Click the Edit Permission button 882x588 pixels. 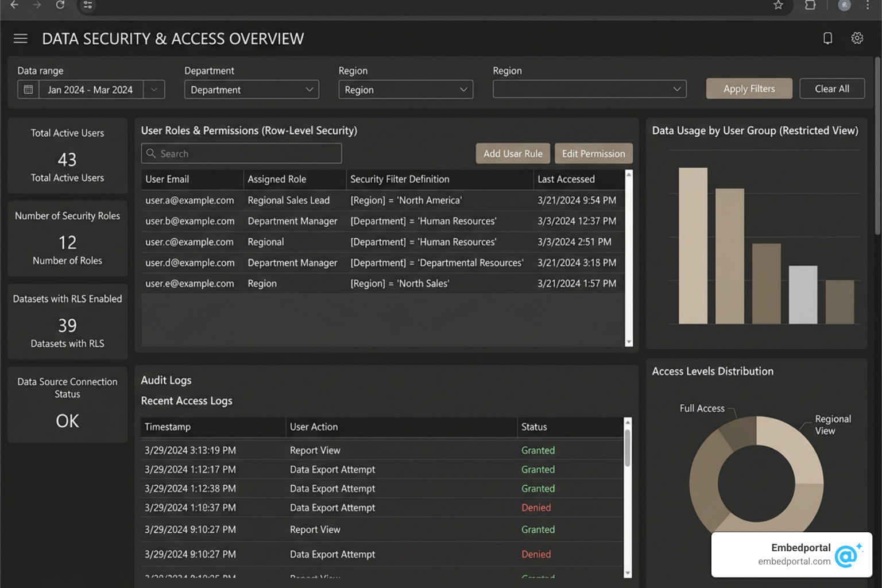coord(593,153)
